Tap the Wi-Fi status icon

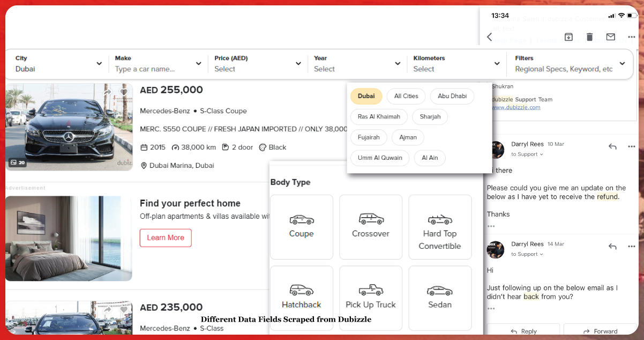[621, 16]
